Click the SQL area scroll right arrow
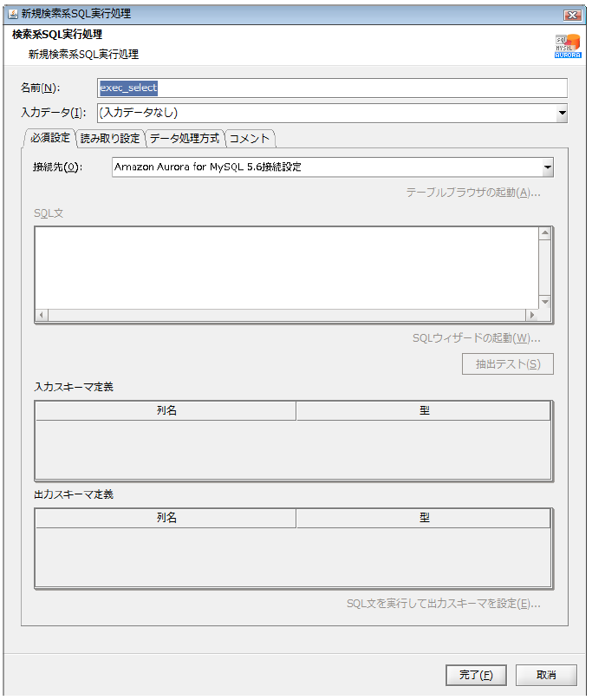This screenshot has width=592, height=700. click(x=531, y=315)
